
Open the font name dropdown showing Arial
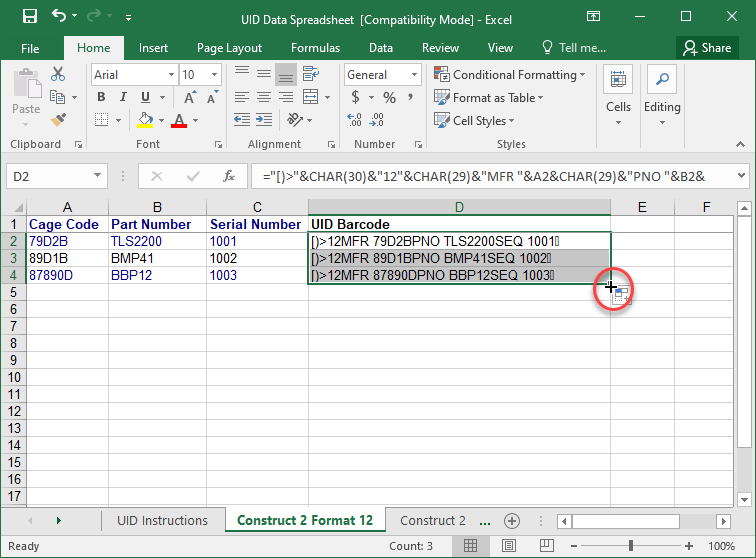coord(132,75)
